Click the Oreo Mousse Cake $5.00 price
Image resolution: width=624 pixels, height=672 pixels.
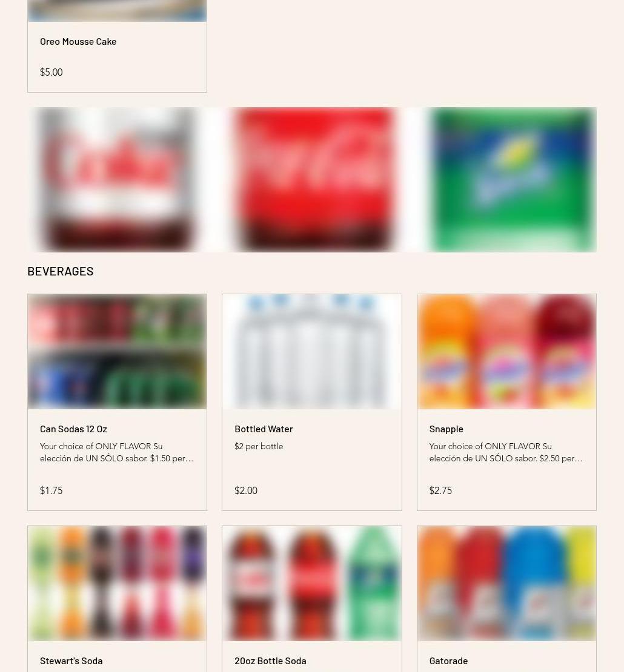(x=51, y=72)
